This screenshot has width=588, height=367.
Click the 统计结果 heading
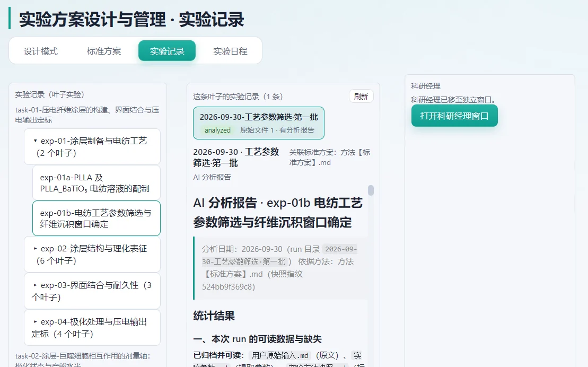pos(214,316)
